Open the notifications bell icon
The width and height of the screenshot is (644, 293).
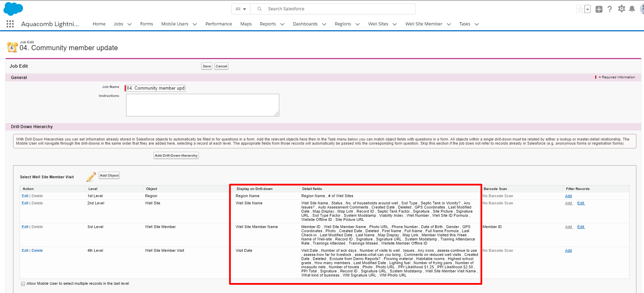click(x=632, y=9)
